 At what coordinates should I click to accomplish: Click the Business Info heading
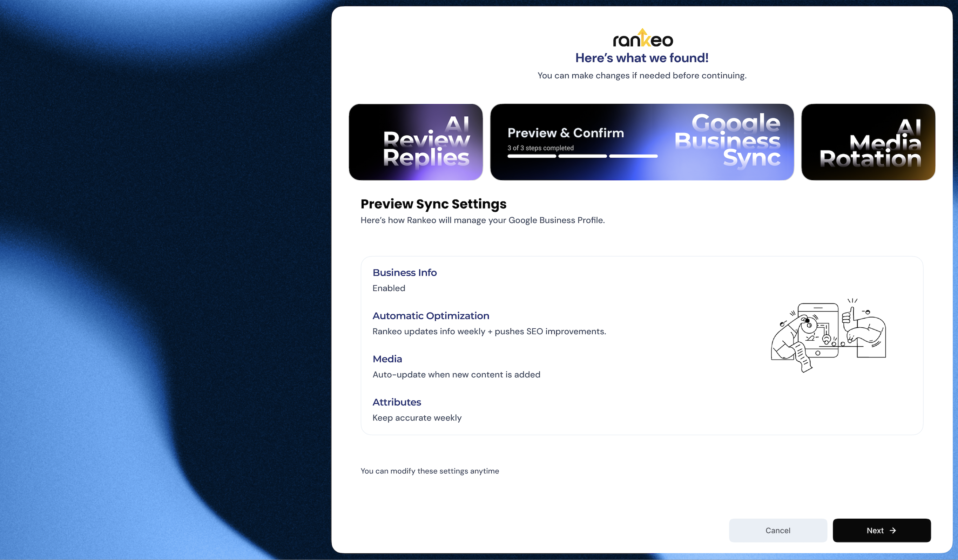click(x=405, y=272)
